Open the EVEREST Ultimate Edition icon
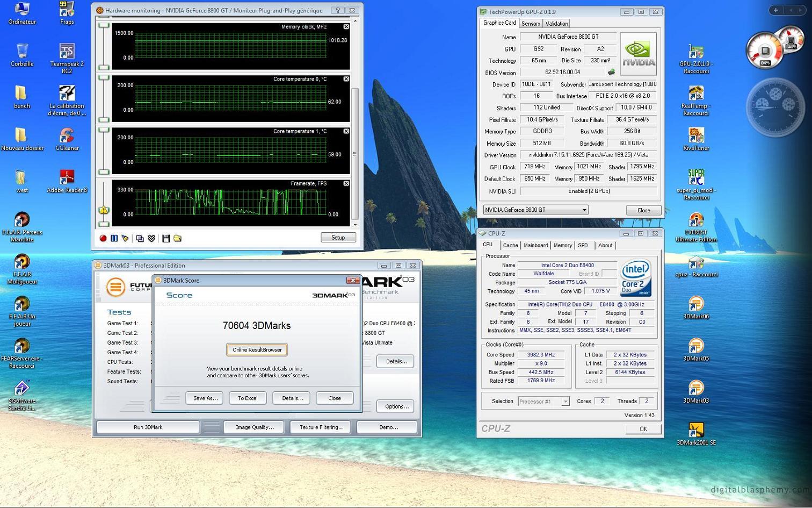The image size is (812, 508). (x=696, y=227)
